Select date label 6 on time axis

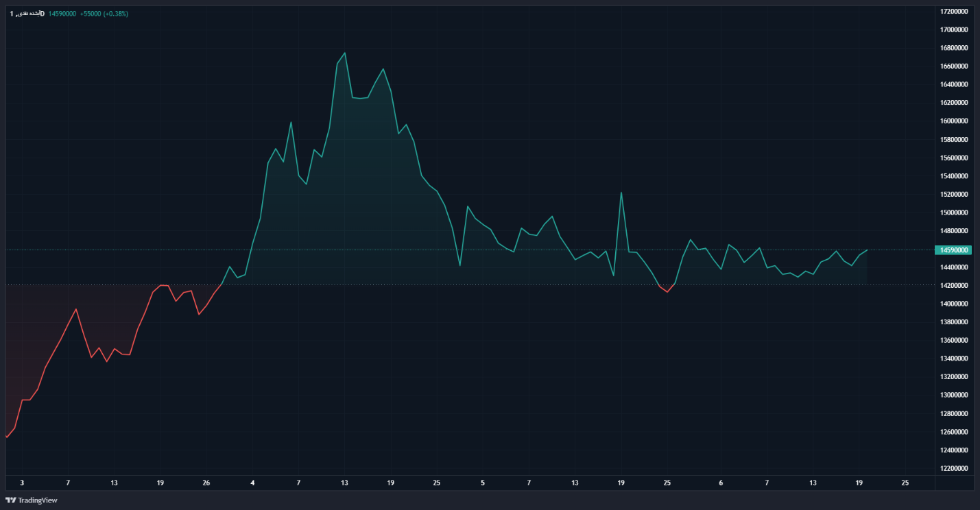[x=721, y=483]
